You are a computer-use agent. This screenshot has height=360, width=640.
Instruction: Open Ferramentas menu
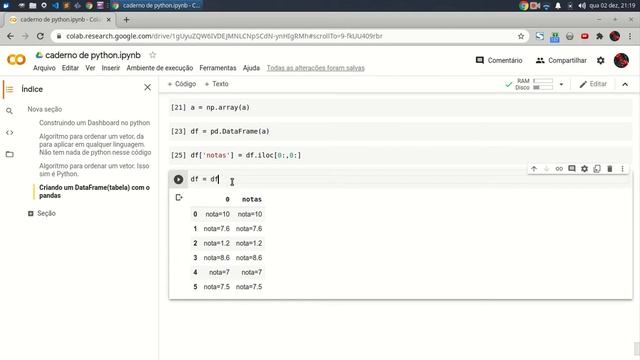click(218, 68)
